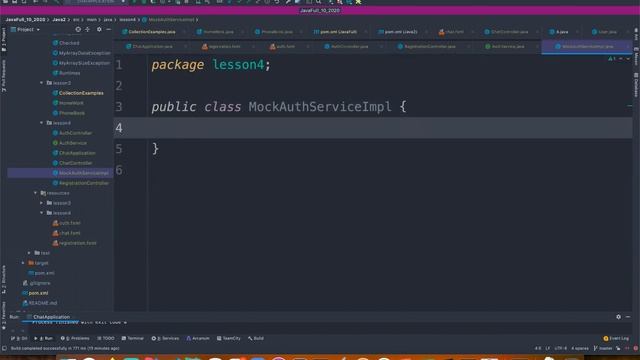The width and height of the screenshot is (640, 360).
Task: Open AuthService interface in project tree
Action: coord(69,143)
